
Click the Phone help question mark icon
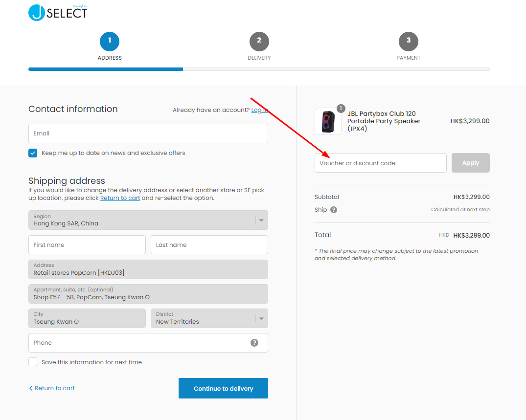(x=254, y=343)
